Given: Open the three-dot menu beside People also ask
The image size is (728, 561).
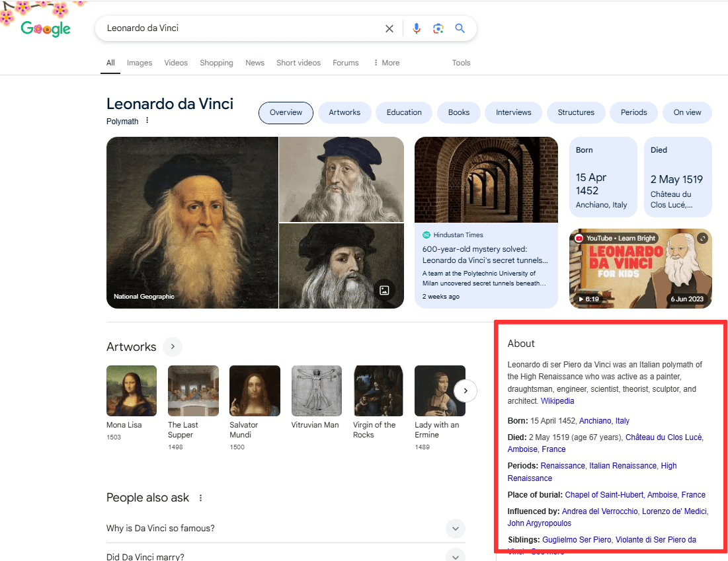Looking at the screenshot, I should pyautogui.click(x=200, y=498).
